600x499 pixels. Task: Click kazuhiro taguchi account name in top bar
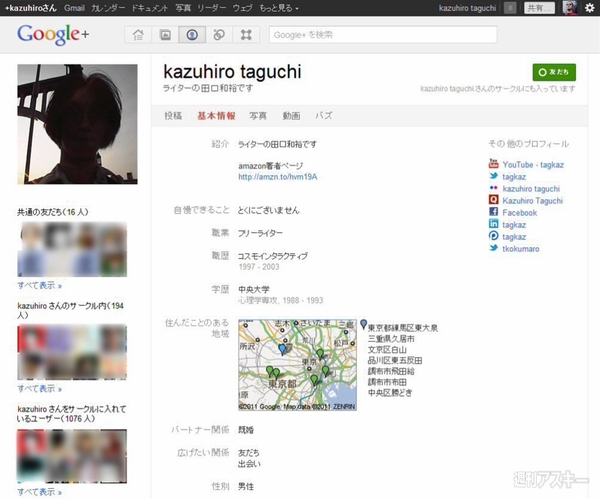pyautogui.click(x=467, y=8)
